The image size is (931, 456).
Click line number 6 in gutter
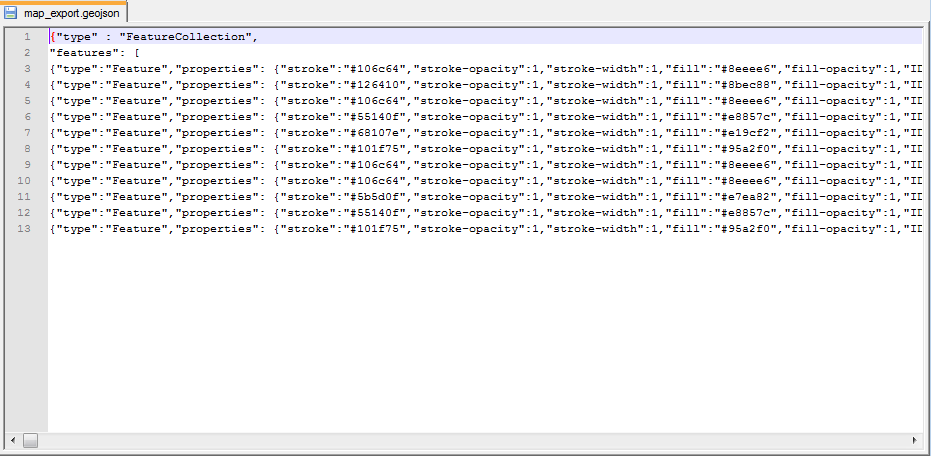27,117
